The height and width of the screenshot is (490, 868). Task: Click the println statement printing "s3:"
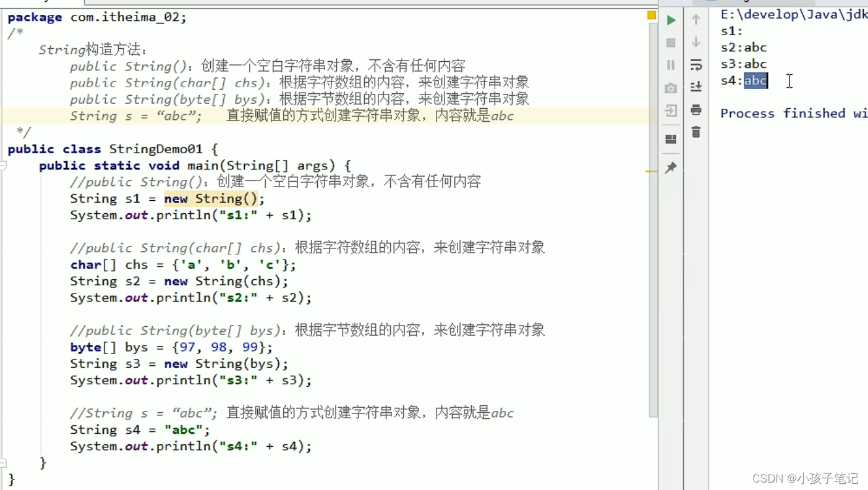(x=191, y=380)
